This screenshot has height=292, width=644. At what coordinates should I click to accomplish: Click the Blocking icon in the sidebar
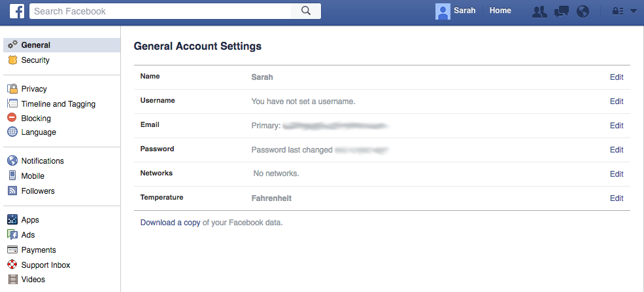pyautogui.click(x=12, y=119)
